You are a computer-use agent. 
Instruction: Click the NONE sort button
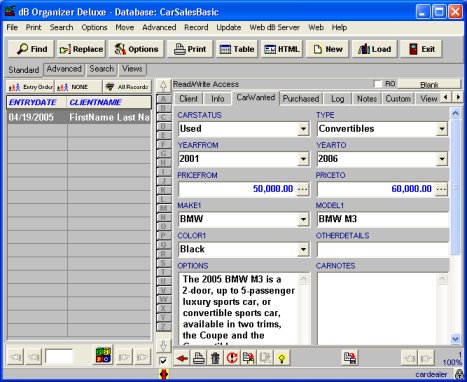(x=78, y=87)
